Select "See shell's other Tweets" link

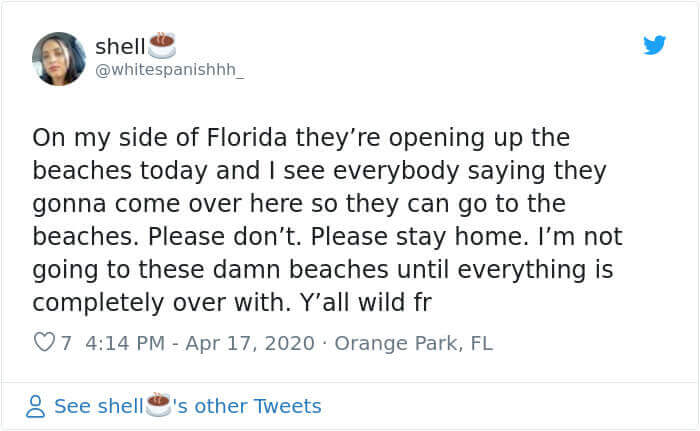188,406
